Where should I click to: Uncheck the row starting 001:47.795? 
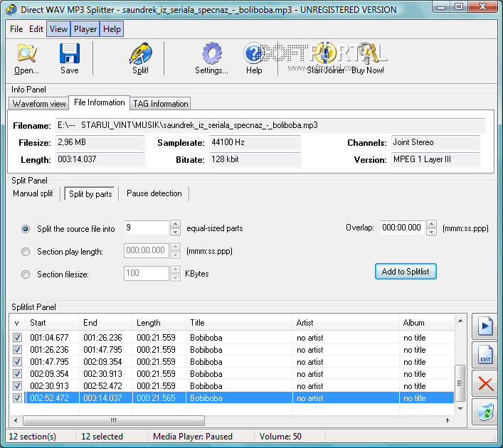17,362
